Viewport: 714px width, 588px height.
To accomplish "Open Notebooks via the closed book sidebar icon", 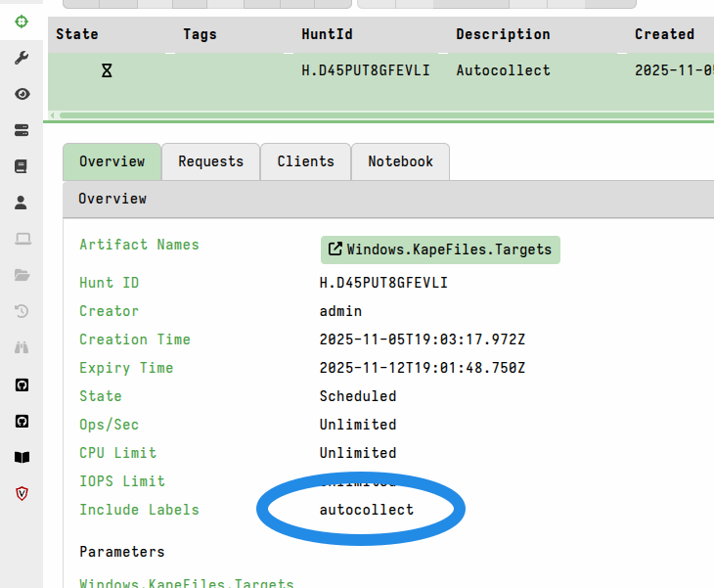I will tap(22, 166).
